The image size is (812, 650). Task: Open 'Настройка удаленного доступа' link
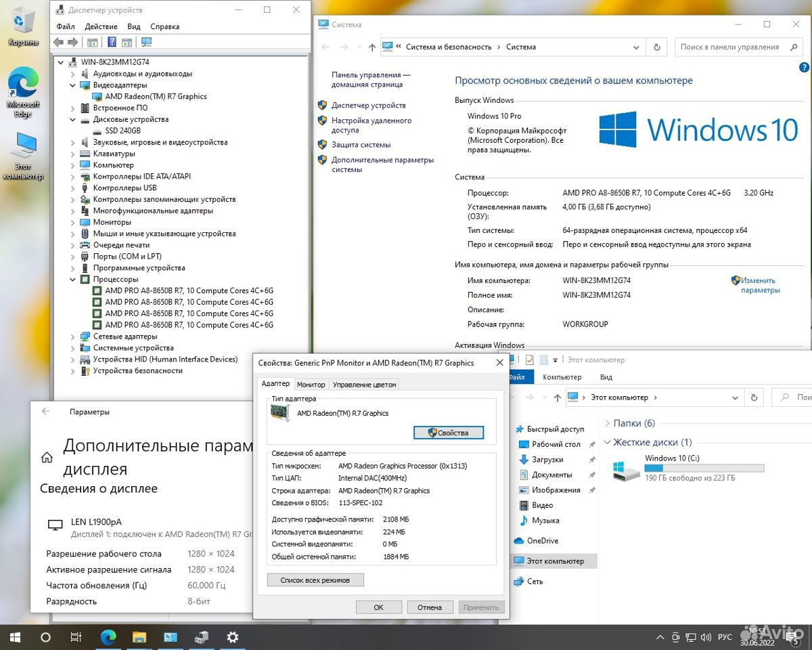point(371,125)
